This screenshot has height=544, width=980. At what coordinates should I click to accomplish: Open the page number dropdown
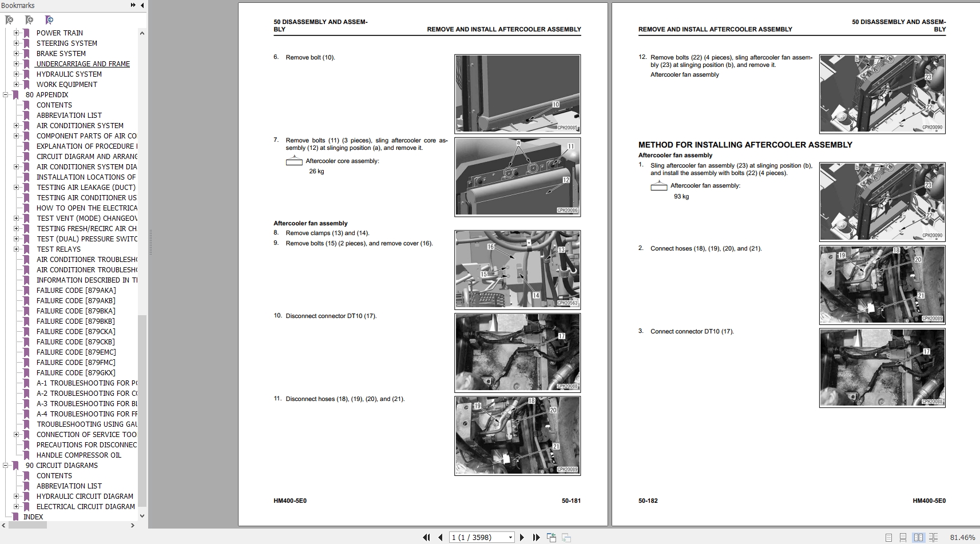(510, 537)
